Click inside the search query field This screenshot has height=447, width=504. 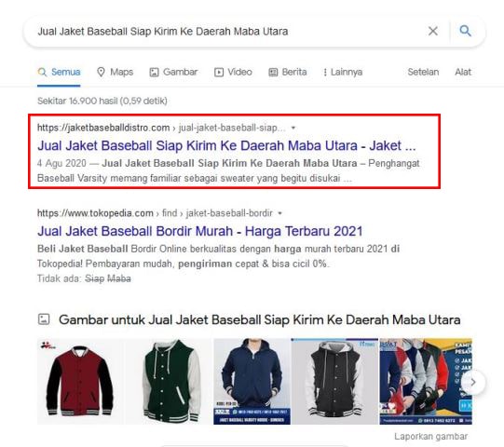click(x=225, y=32)
